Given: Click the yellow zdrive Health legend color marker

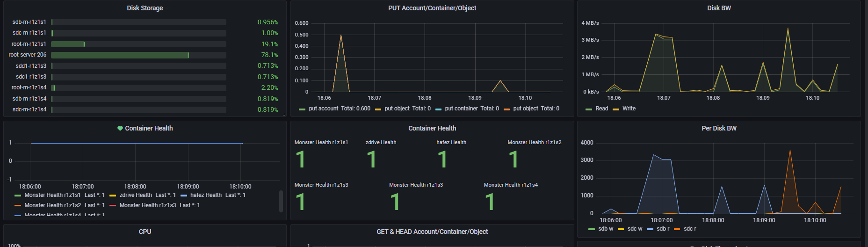Looking at the screenshot, I should point(112,196).
